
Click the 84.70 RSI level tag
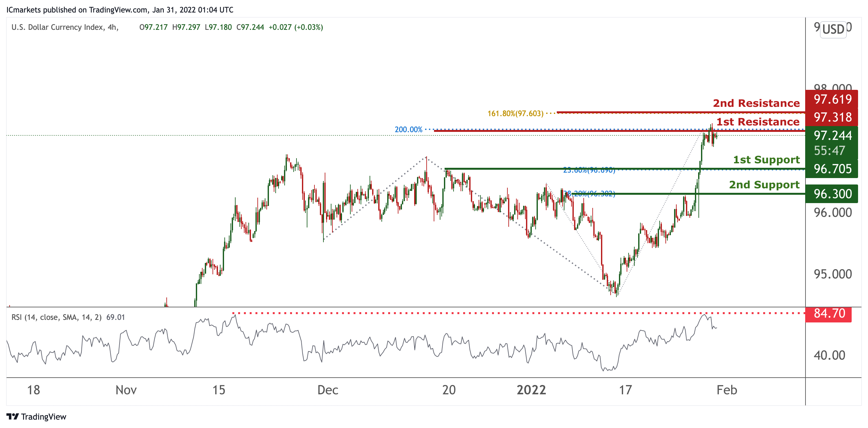(x=829, y=313)
